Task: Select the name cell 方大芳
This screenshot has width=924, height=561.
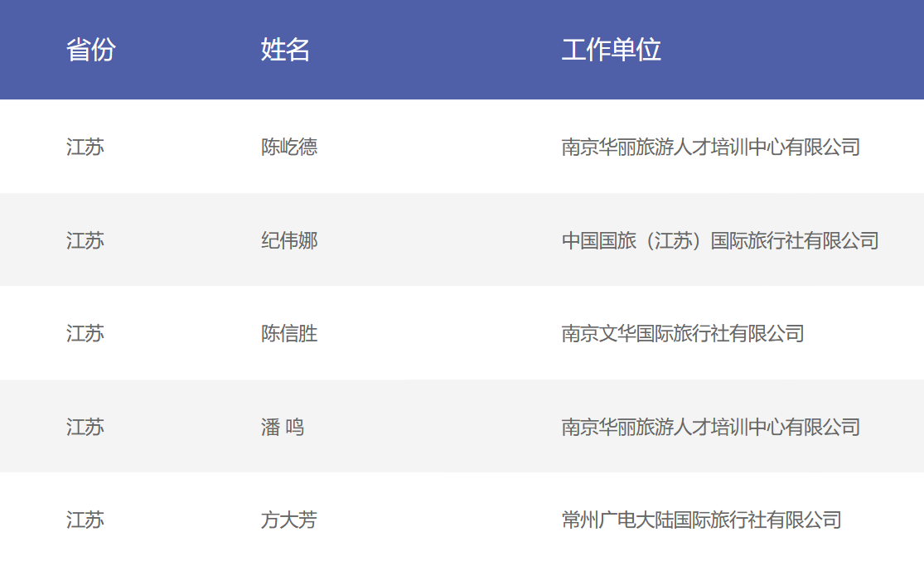Action: pos(289,520)
